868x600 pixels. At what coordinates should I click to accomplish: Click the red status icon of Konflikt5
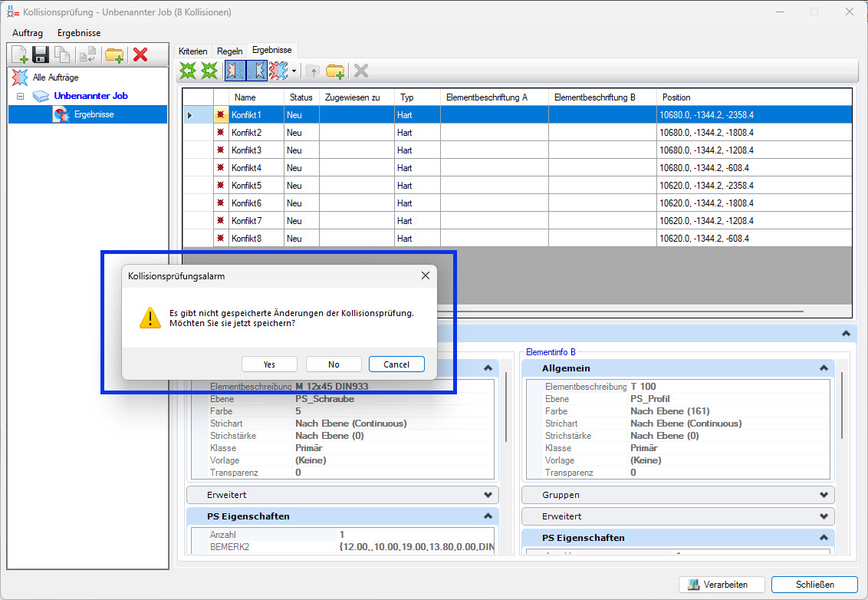[x=221, y=186]
